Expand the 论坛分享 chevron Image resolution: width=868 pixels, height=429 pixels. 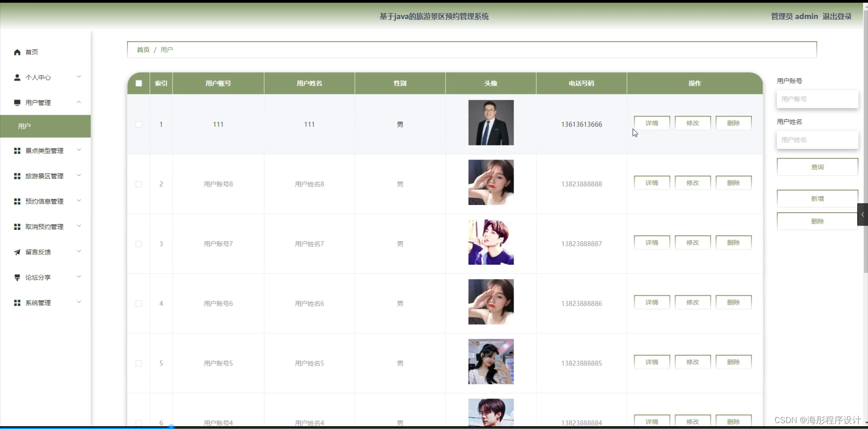79,277
